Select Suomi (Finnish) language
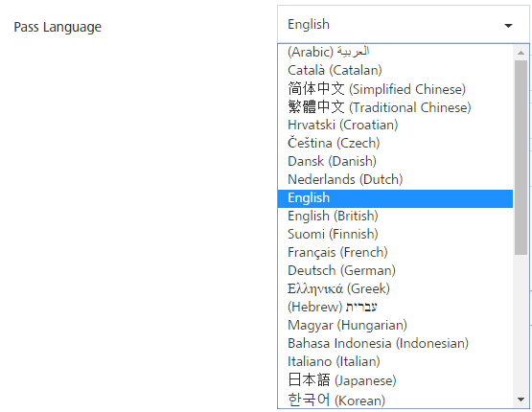This screenshot has width=532, height=412. coord(395,235)
